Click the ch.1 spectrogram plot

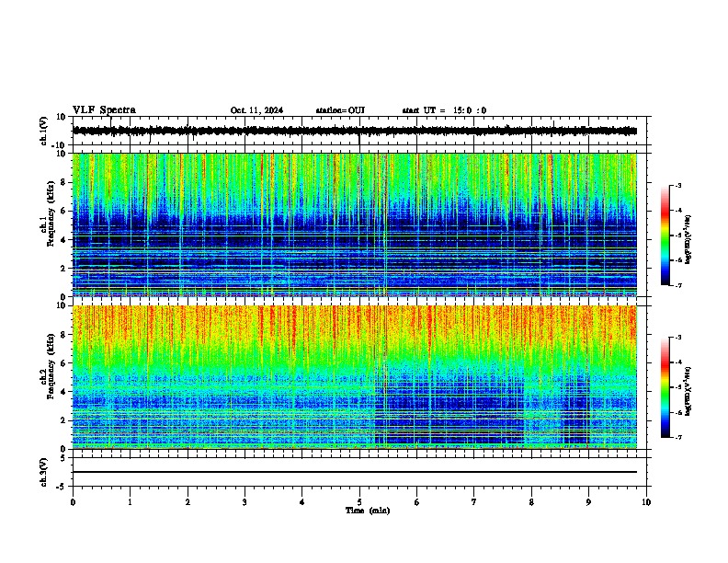point(355,224)
